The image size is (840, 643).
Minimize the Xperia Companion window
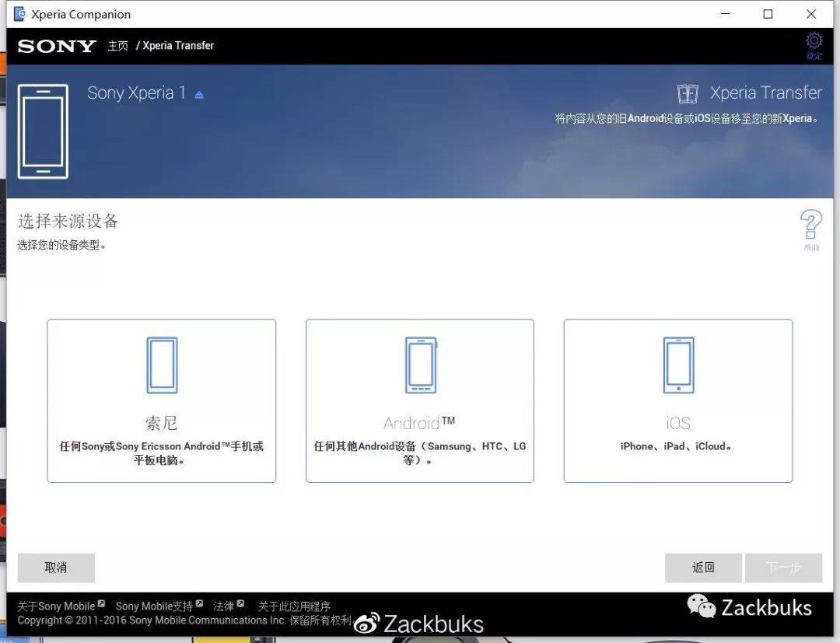coord(726,14)
